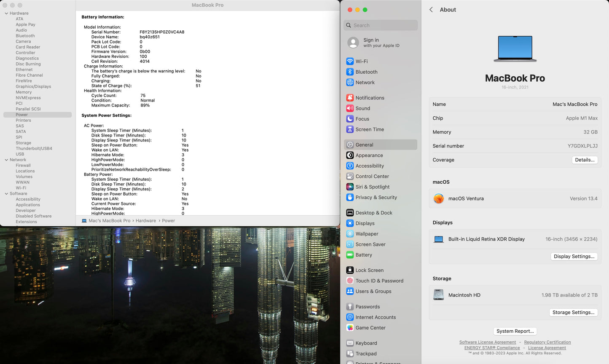Click the Passwords key icon
This screenshot has width=609, height=364.
pos(350,306)
